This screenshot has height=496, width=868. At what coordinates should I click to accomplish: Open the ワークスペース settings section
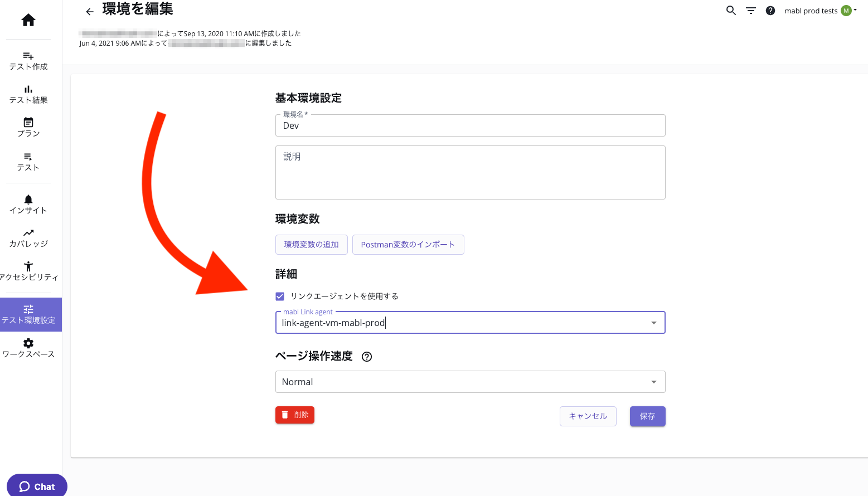pos(28,348)
